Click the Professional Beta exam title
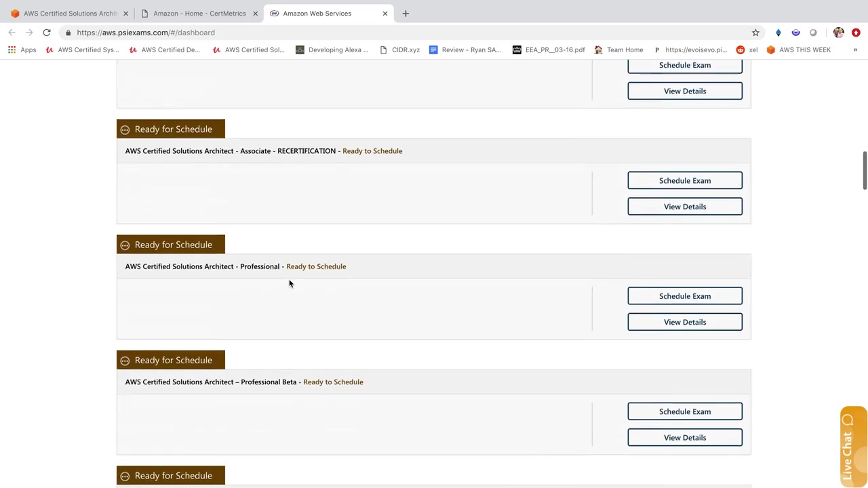Viewport: 868px width, 488px height. click(x=211, y=382)
